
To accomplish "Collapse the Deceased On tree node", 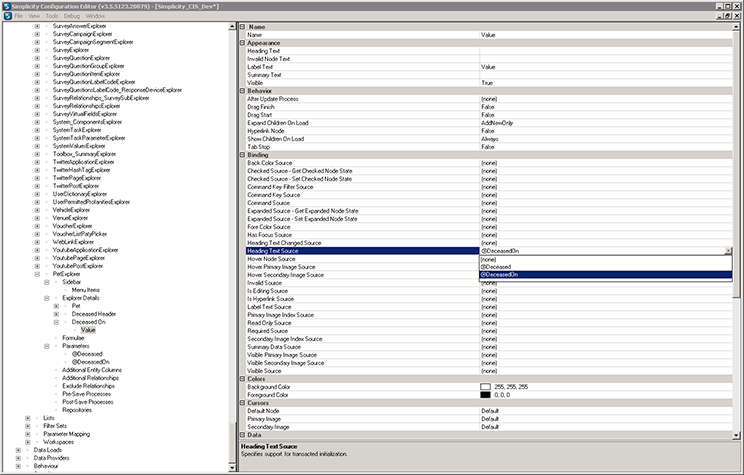I will (56, 322).
